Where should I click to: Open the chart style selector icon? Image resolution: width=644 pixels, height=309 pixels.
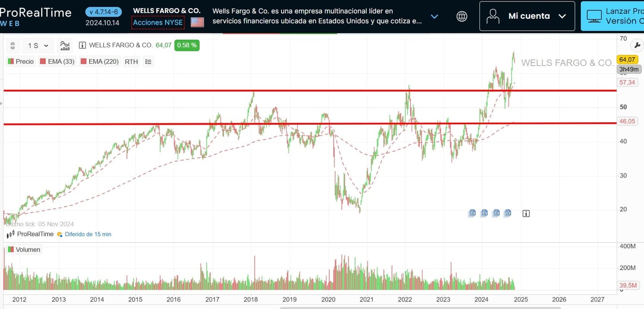(65, 45)
